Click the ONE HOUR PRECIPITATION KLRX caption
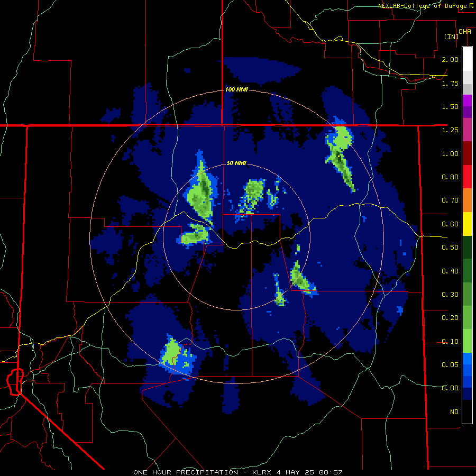Viewport: 476px width, 476px height. pos(237,472)
